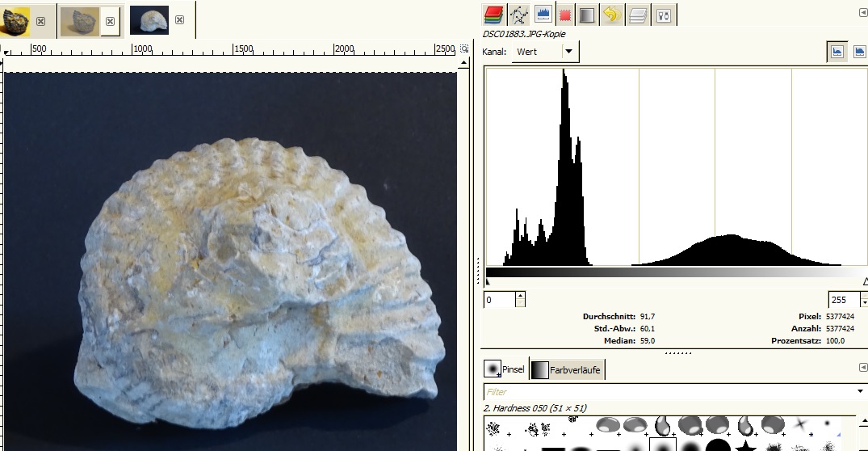
Task: Switch to the Pinsel tab
Action: click(x=505, y=369)
